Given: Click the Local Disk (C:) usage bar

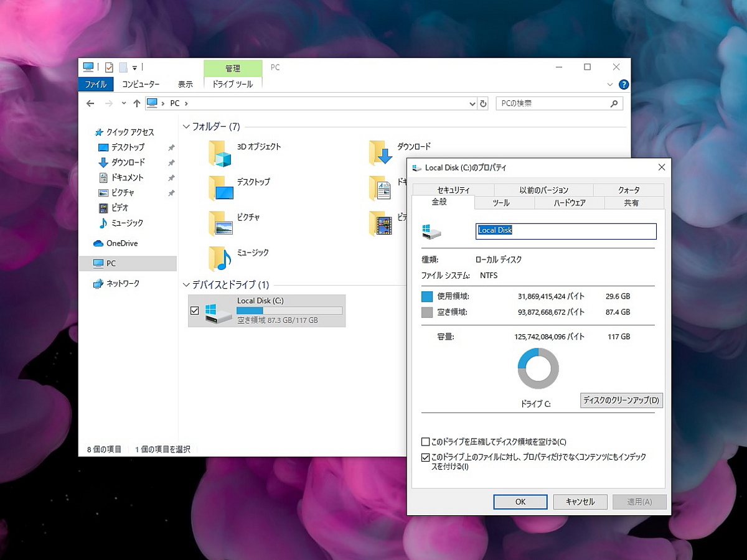Looking at the screenshot, I should (x=289, y=310).
